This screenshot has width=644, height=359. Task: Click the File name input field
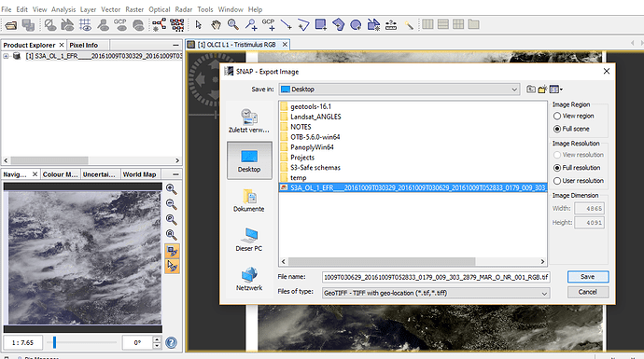tap(436, 277)
